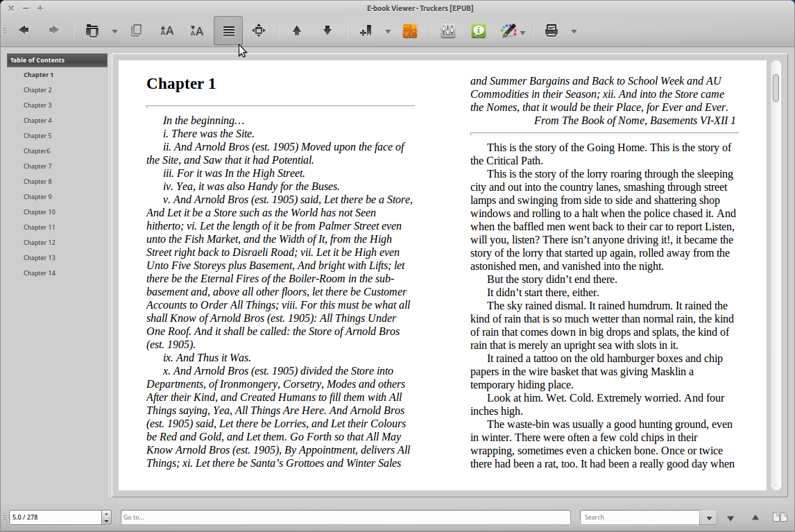Show book metadata info
This screenshot has height=532, width=795.
479,31
